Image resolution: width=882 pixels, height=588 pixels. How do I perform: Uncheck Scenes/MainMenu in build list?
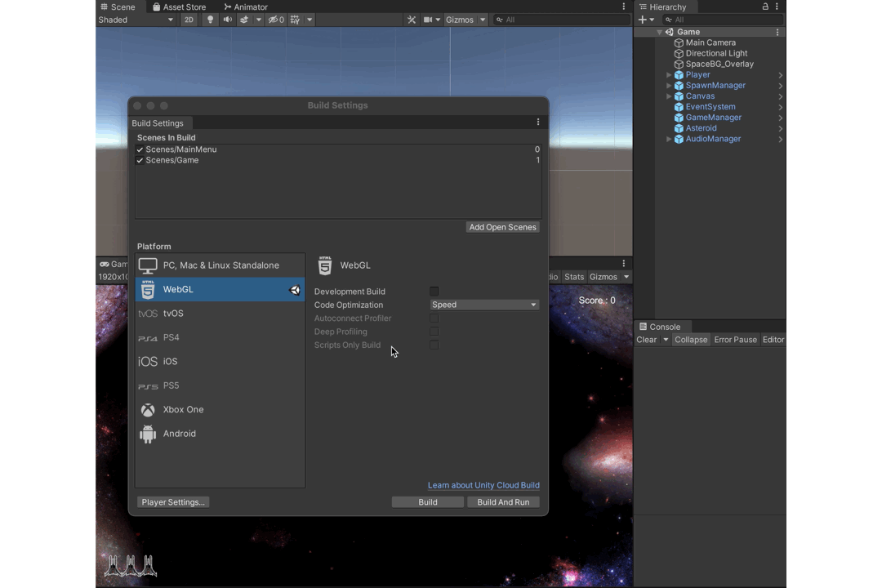pos(140,149)
